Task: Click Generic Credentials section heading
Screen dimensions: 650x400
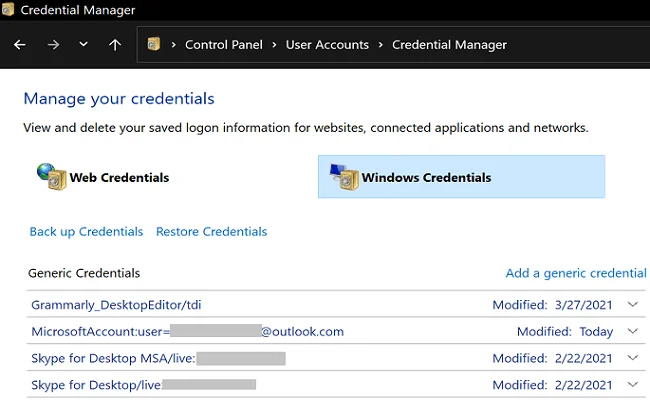Action: tap(84, 273)
